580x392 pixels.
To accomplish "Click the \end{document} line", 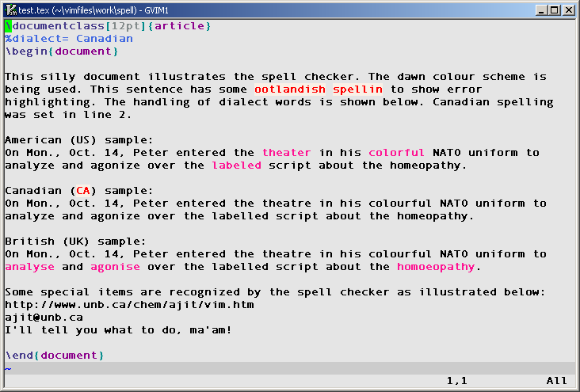I will (x=55, y=356).
